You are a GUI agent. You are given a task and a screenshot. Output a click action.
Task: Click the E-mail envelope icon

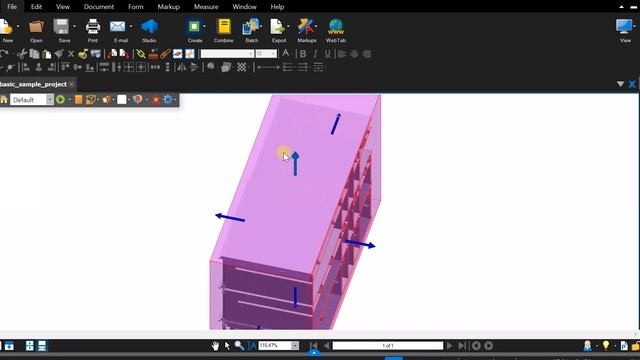coord(118,27)
